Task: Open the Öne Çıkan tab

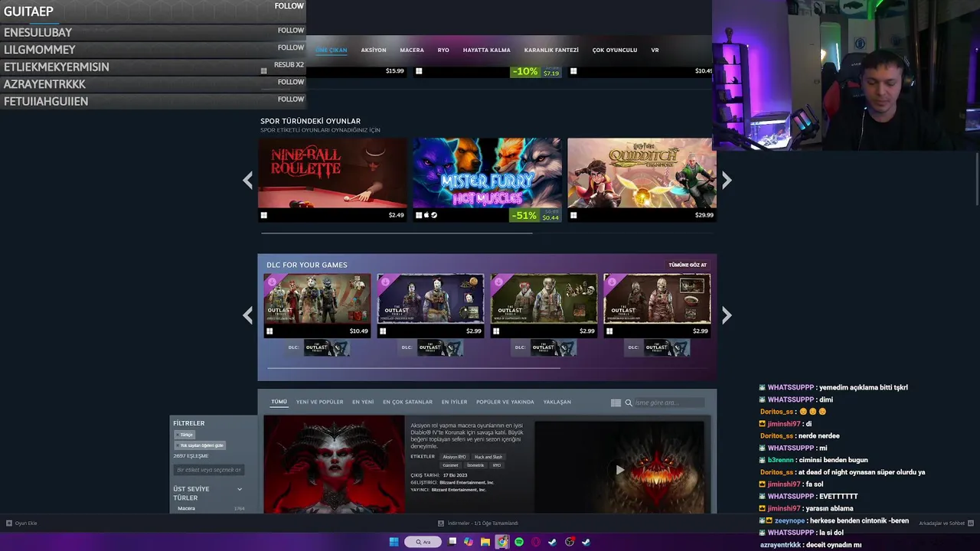Action: [332, 50]
